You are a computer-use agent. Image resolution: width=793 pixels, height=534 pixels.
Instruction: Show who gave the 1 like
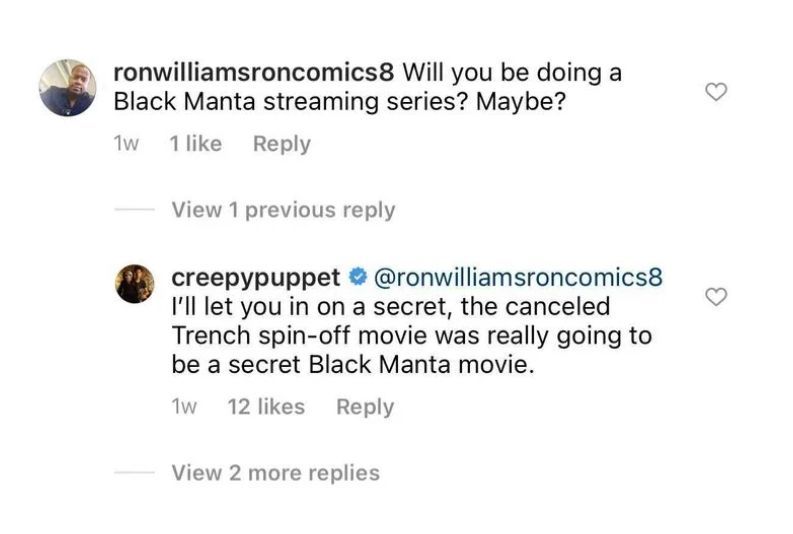[x=196, y=144]
